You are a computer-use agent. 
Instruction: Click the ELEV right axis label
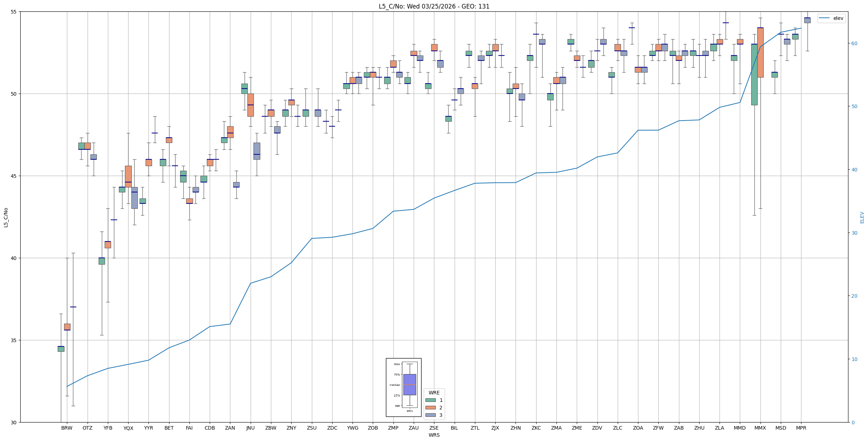[862, 217]
